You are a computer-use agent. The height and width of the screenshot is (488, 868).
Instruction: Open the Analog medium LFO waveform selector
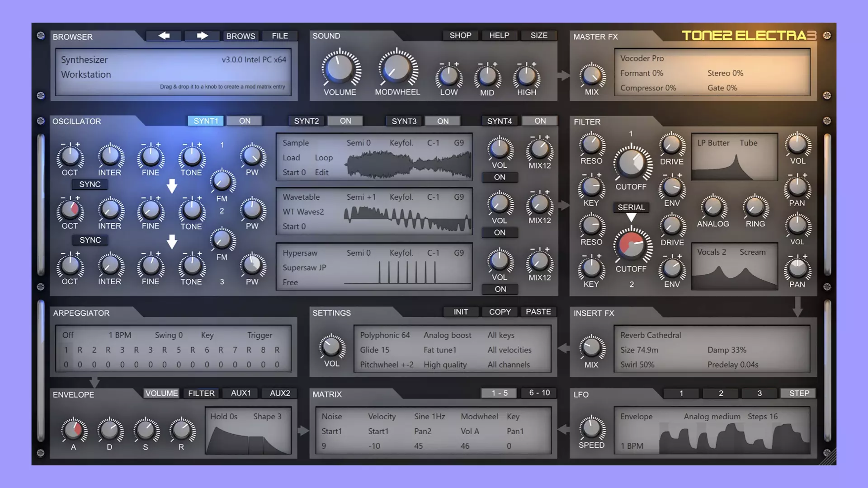pyautogui.click(x=712, y=417)
